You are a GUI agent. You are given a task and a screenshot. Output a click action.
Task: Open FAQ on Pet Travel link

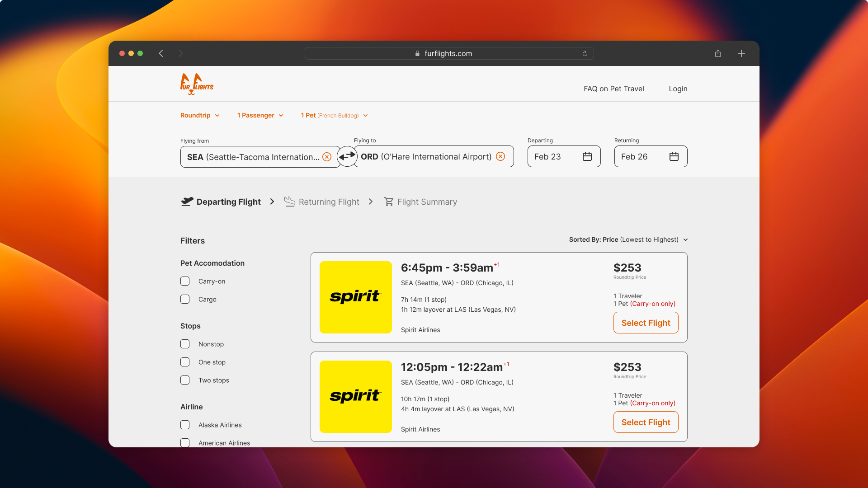point(613,89)
